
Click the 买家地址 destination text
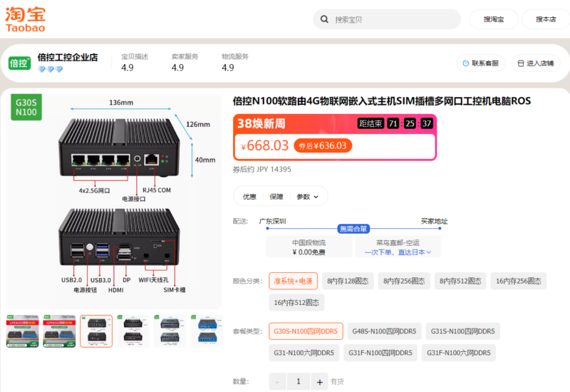point(434,221)
